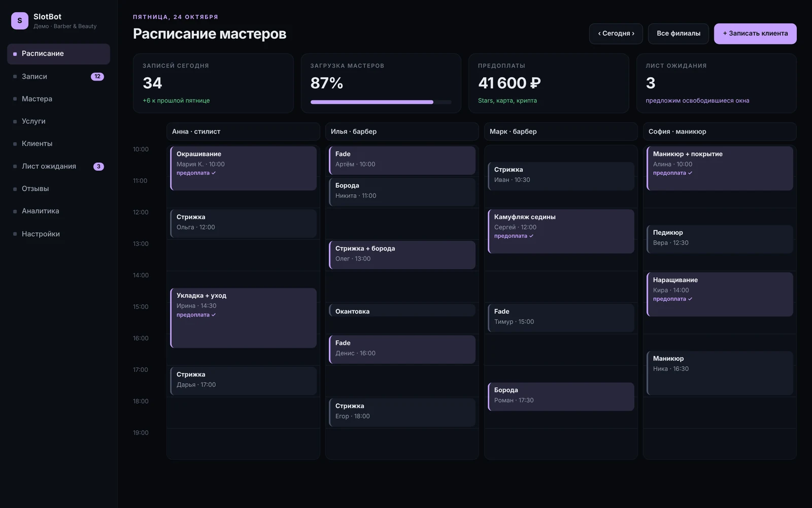Open the Предоплаты 41 600 ₽ card
This screenshot has height=508, width=812.
pyautogui.click(x=549, y=83)
